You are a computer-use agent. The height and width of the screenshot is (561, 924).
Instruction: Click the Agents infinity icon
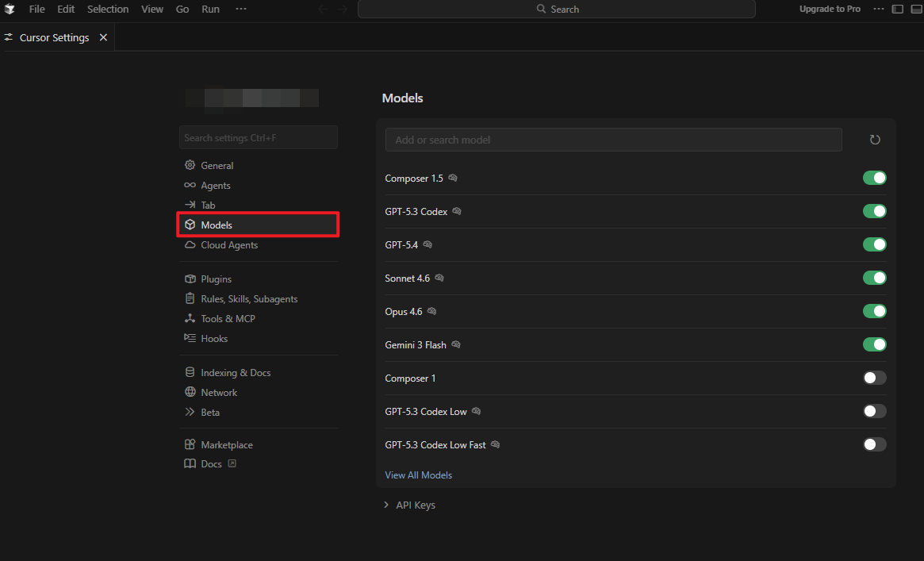tap(190, 185)
